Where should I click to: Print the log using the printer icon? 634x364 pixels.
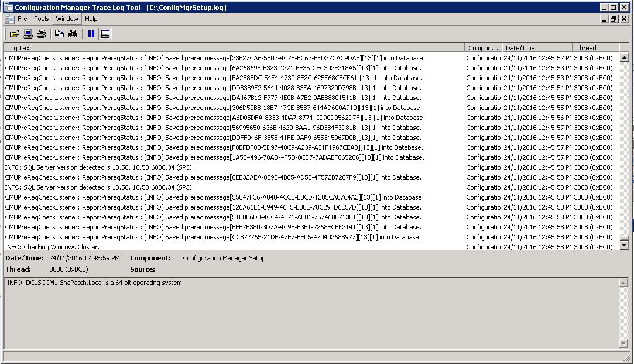(x=41, y=34)
